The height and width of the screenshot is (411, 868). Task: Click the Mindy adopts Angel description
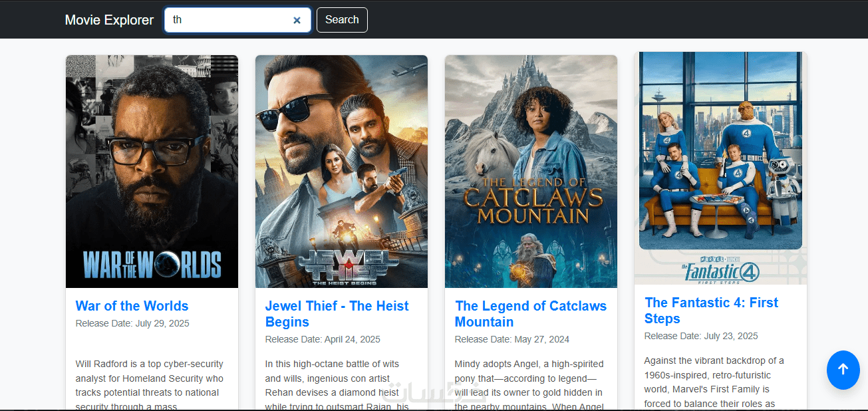click(529, 384)
